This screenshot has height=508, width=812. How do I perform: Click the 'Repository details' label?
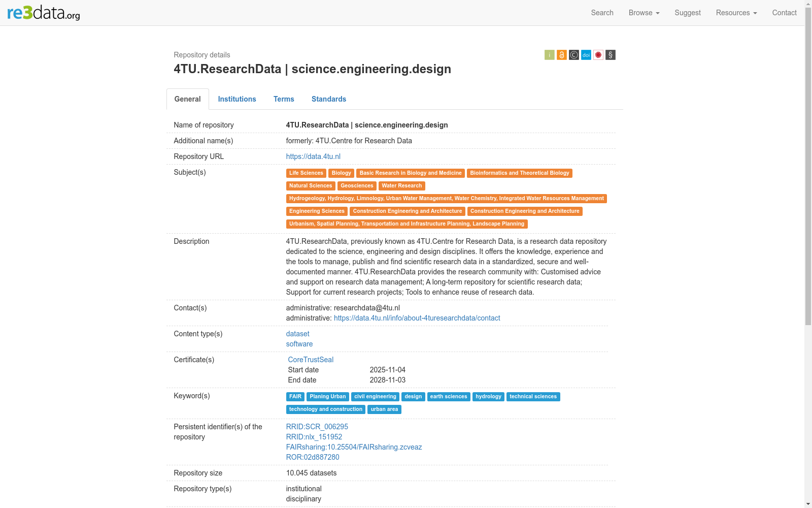click(202, 55)
